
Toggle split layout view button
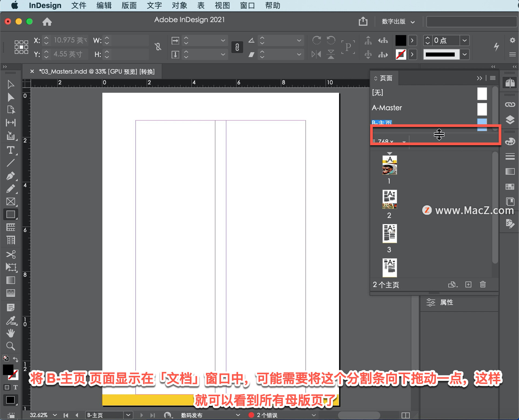[405, 415]
